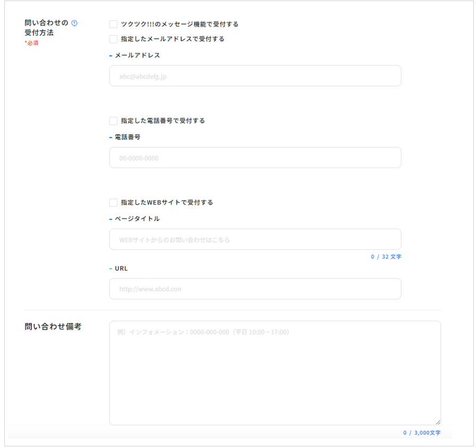The width and height of the screenshot is (476, 448).
Task: Click the 問い合わせ備考 section heading
Action: [x=53, y=327]
